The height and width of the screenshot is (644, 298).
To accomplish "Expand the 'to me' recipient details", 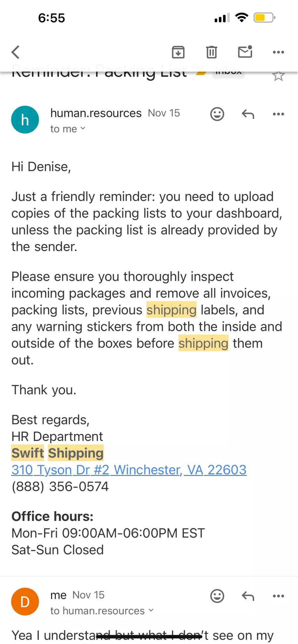I will 68,129.
